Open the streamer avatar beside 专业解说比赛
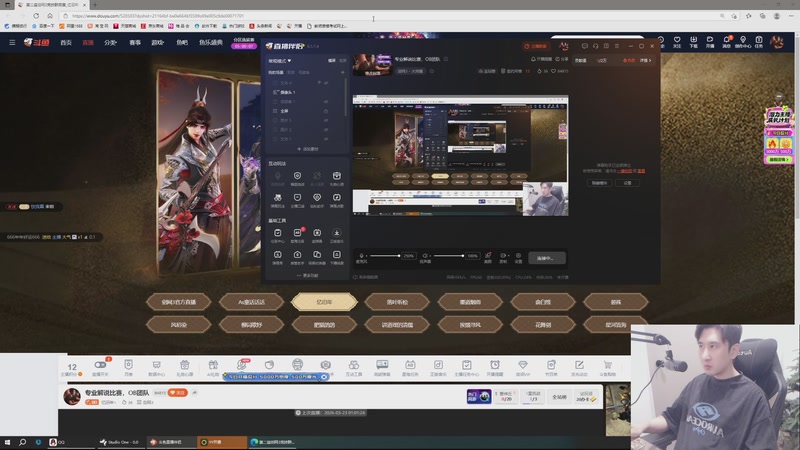 click(x=72, y=396)
